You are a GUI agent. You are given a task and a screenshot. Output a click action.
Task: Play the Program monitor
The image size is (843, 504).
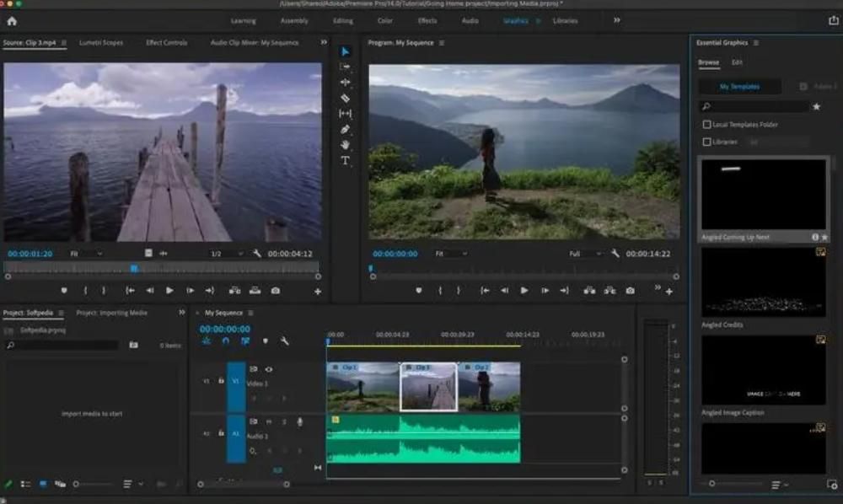(x=524, y=291)
